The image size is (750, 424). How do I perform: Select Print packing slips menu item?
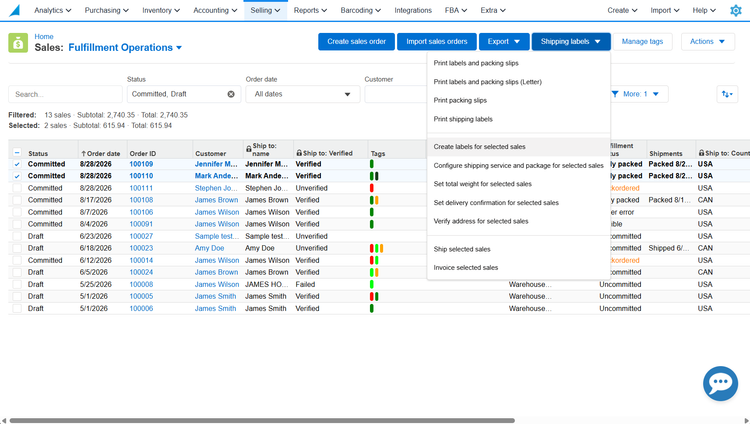coord(460,100)
